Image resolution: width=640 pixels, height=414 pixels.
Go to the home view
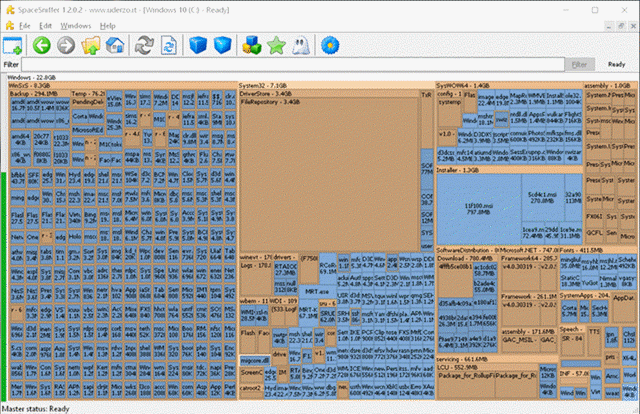(115, 45)
